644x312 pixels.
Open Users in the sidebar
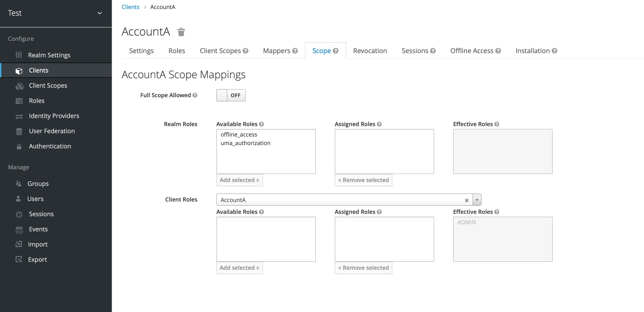35,199
